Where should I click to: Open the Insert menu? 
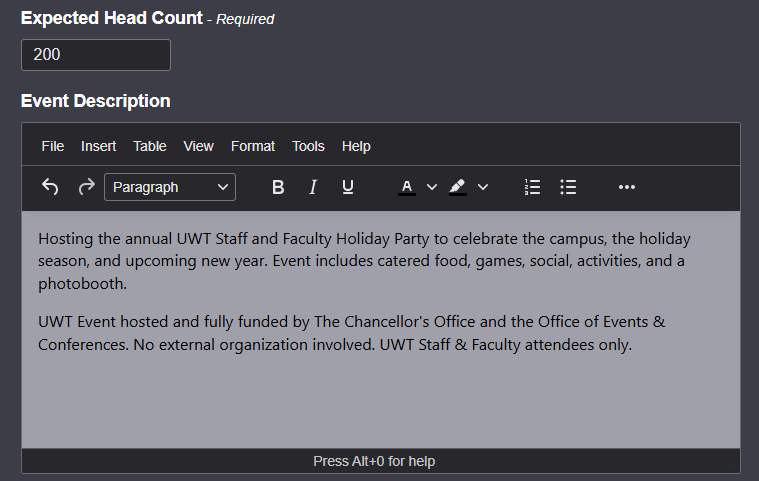pos(98,146)
